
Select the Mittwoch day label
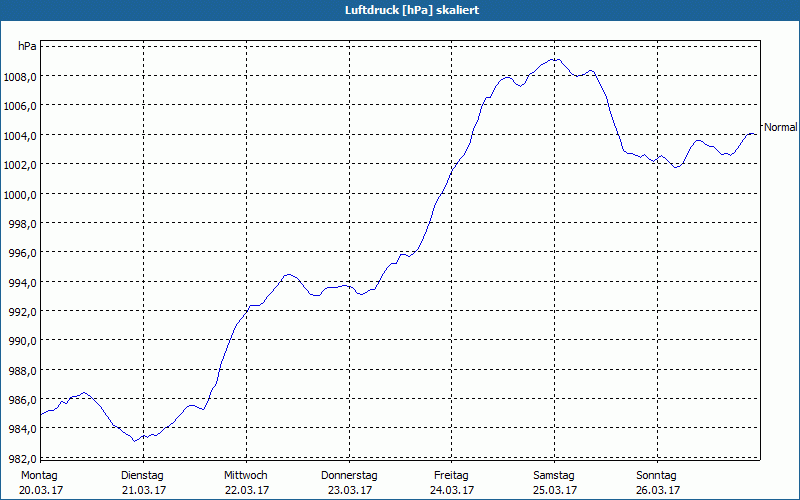245,476
